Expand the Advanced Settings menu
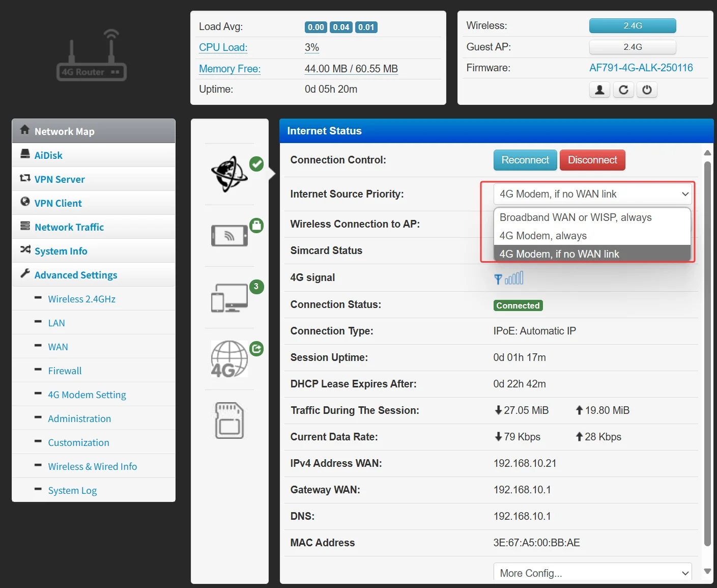 coord(94,275)
